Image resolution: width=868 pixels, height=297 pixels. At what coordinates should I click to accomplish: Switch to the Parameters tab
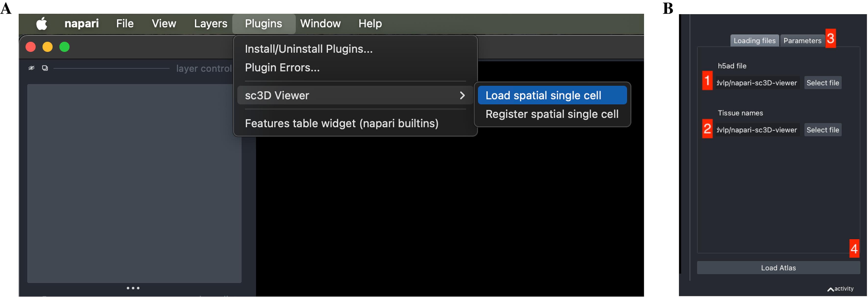pyautogui.click(x=802, y=41)
